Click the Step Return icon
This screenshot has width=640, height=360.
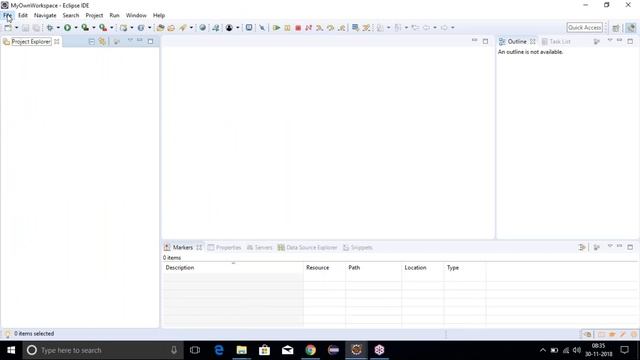pyautogui.click(x=342, y=28)
